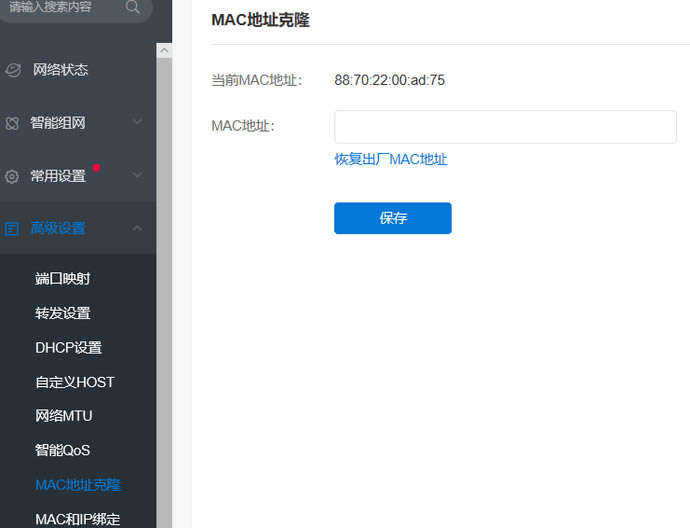Select the 自定义HOST menu item

[75, 382]
